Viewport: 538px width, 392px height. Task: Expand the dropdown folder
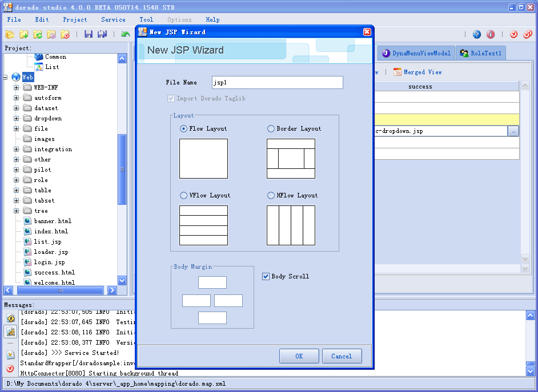pyautogui.click(x=16, y=118)
